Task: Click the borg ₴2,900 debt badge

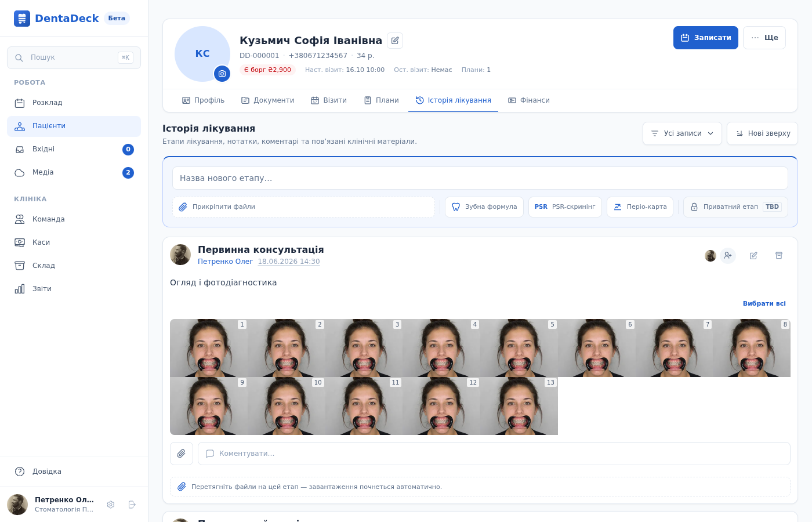Action: tap(267, 70)
